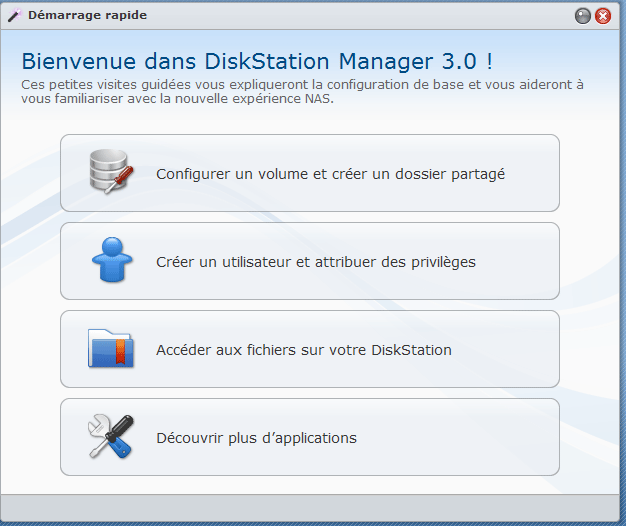Open Configurer un volume et créer un dossier partagé

tap(310, 173)
